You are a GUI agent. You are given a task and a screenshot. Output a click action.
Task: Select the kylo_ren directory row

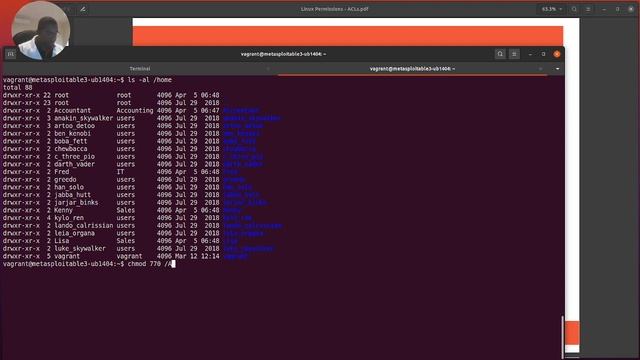coord(128,218)
